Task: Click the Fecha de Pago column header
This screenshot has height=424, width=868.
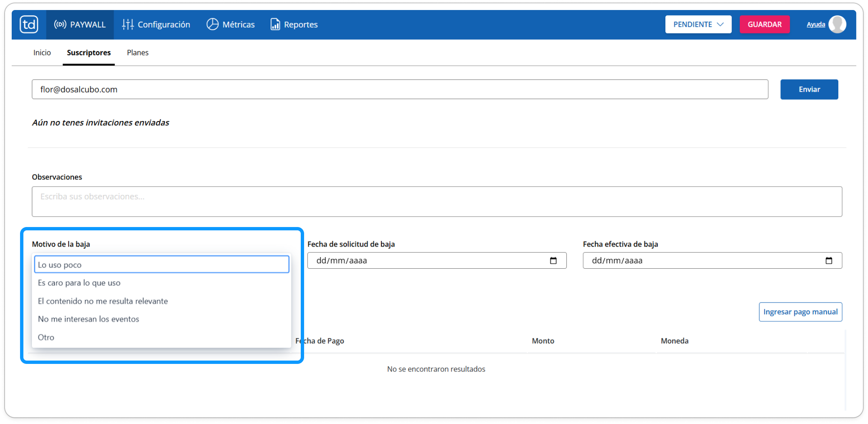Action: [320, 341]
